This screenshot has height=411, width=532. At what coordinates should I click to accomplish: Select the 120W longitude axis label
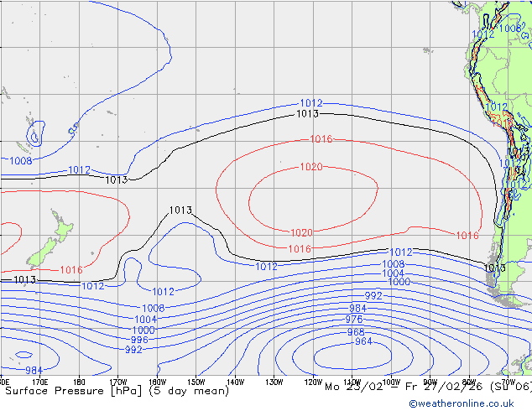click(313, 382)
